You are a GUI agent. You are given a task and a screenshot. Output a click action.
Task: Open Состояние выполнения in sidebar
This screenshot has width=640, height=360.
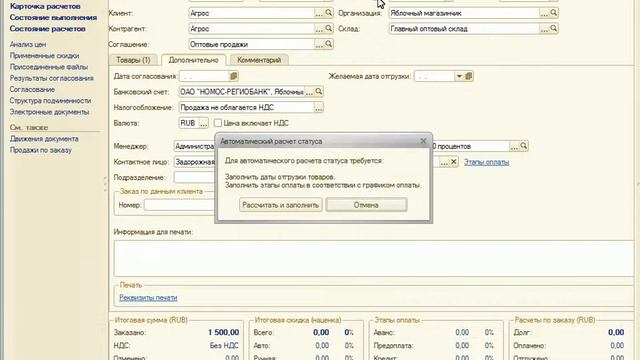tap(53, 18)
